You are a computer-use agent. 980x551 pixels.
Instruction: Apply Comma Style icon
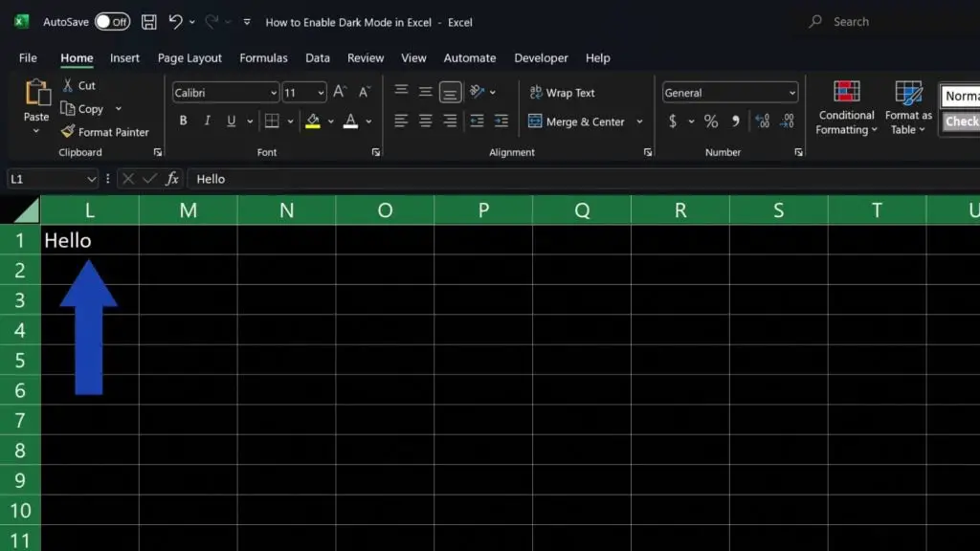[x=736, y=121]
